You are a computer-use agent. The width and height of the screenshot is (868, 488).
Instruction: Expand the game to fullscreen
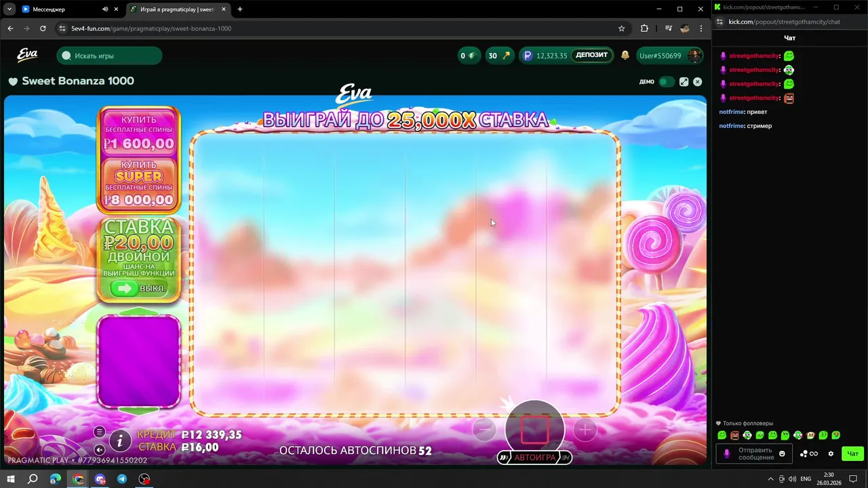click(x=684, y=81)
